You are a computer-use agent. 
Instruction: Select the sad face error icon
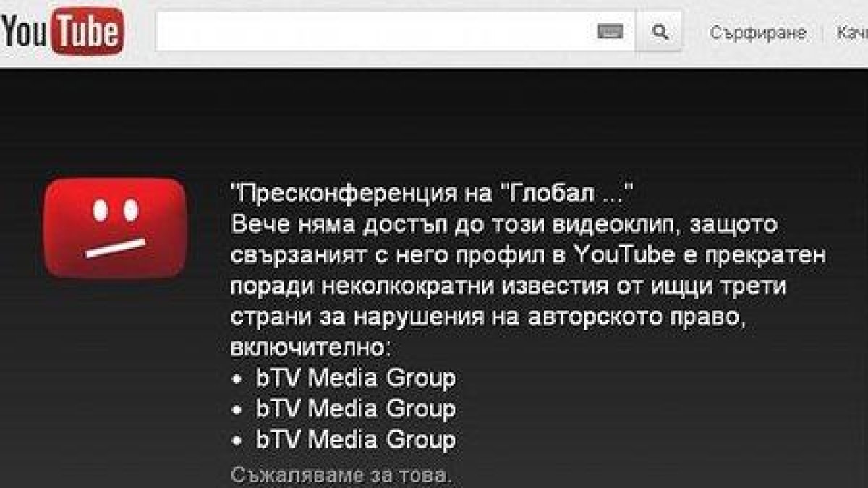(115, 228)
